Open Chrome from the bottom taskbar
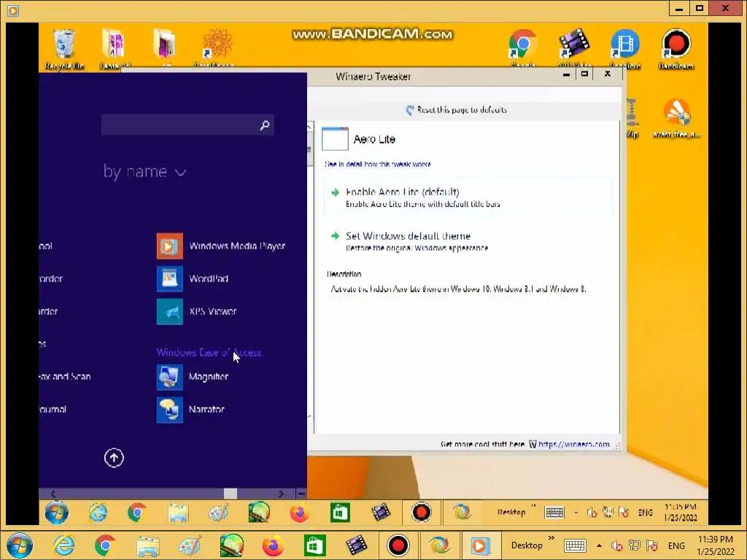The height and width of the screenshot is (560, 747). 105,545
